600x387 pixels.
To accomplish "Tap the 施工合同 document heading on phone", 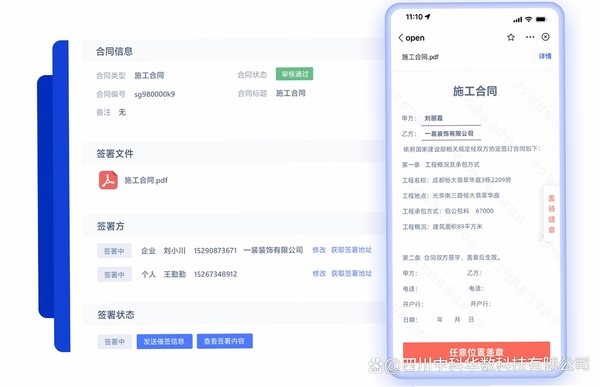I will (475, 91).
